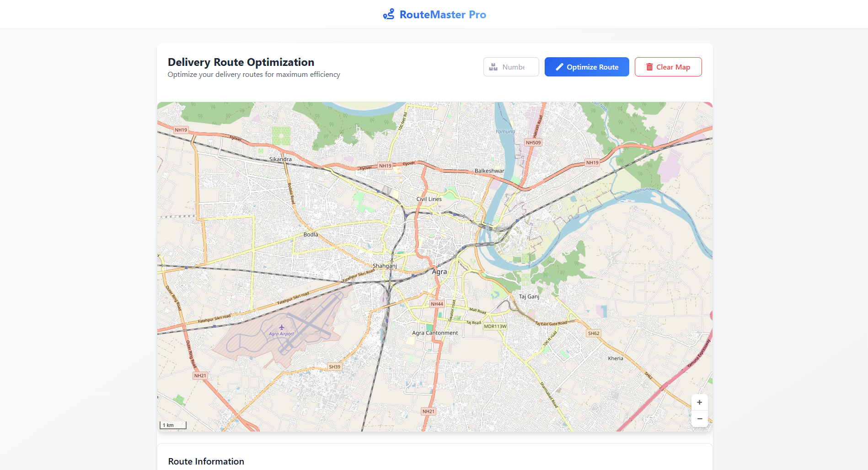Drop a delivery marker on Civil Lines
The height and width of the screenshot is (470, 868).
428,199
